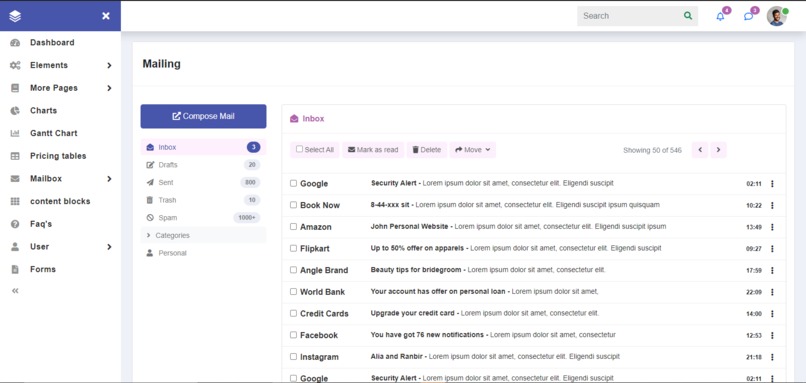Expand the User submenu chevron
806x383 pixels.
109,247
